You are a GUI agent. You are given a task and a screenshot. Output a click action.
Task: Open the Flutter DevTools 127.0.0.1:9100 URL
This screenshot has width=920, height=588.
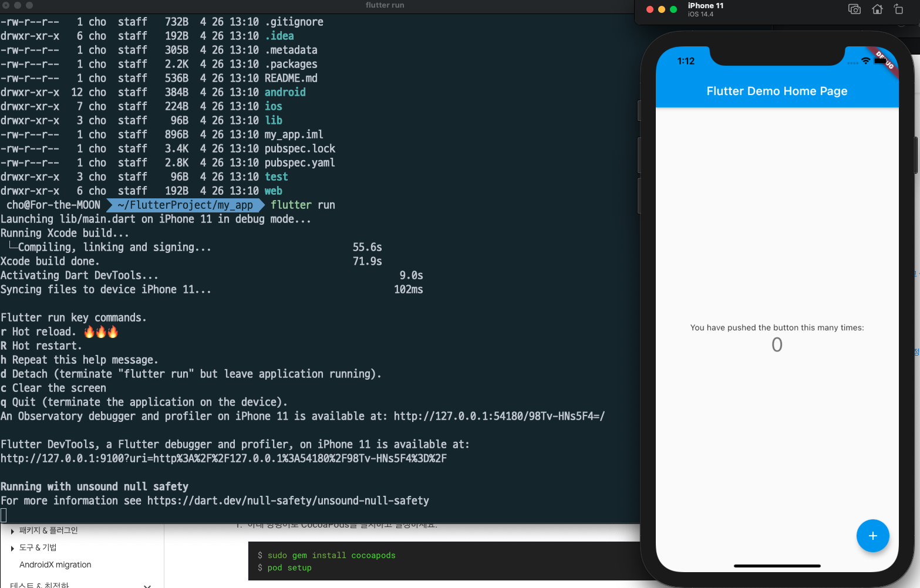pyautogui.click(x=224, y=458)
